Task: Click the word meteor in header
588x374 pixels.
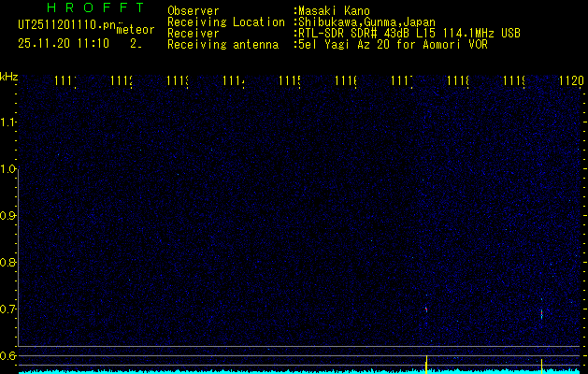Action: pyautogui.click(x=136, y=30)
